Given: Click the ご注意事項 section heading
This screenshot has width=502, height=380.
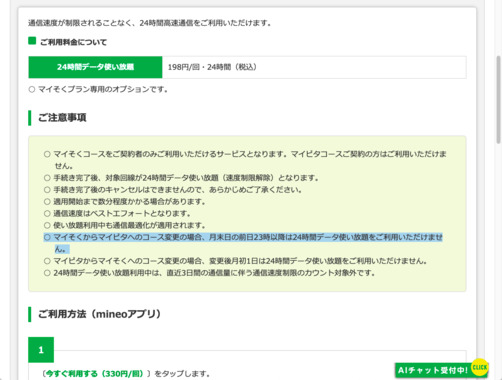Looking at the screenshot, I should [62, 118].
